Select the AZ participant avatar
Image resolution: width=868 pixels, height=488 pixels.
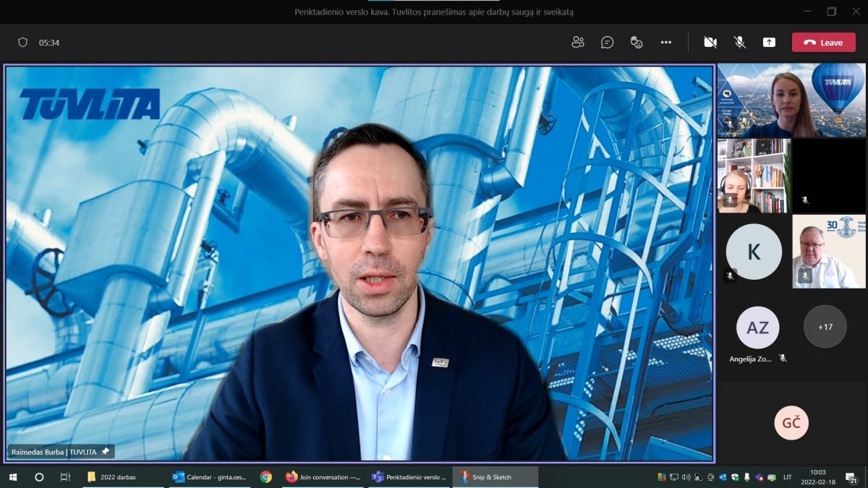(757, 328)
